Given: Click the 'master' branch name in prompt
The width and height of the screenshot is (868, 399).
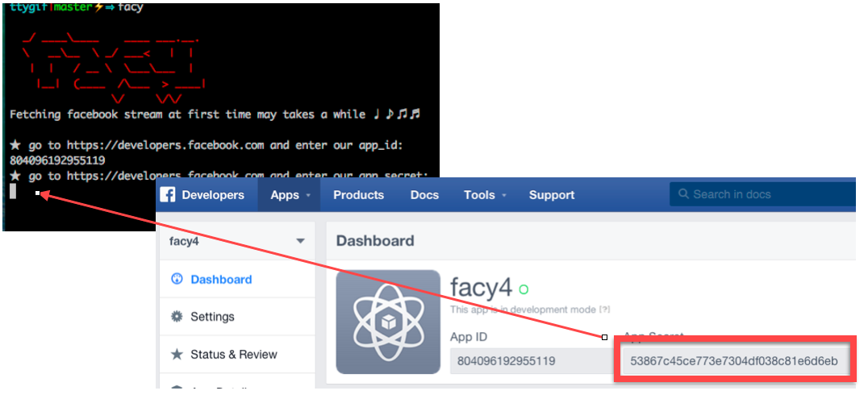Looking at the screenshot, I should 75,7.
